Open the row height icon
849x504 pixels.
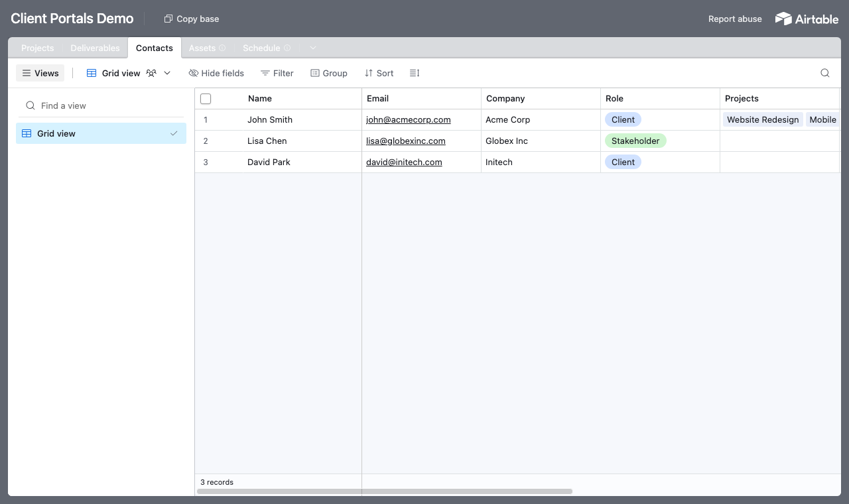(x=415, y=73)
